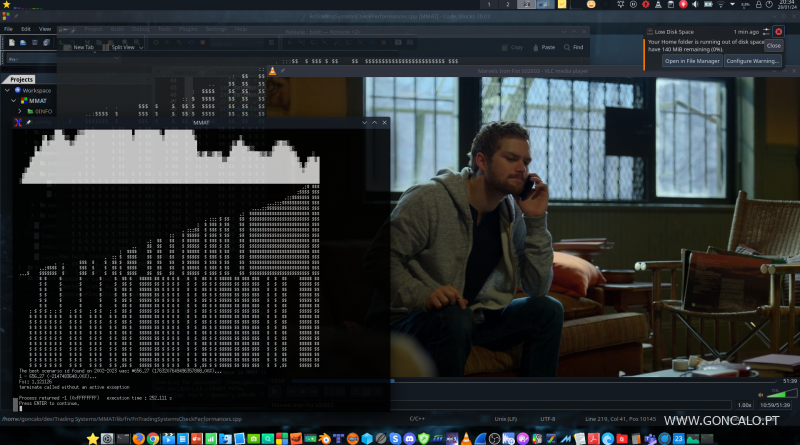The image size is (800, 445).
Task: Open the notifications bell tray icon
Action: pyautogui.click(x=620, y=5)
